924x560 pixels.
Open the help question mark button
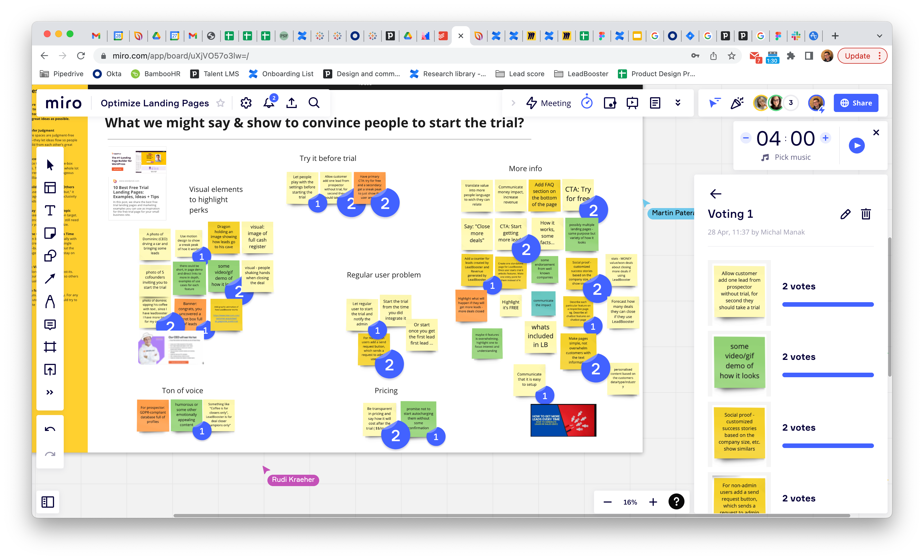[676, 501]
